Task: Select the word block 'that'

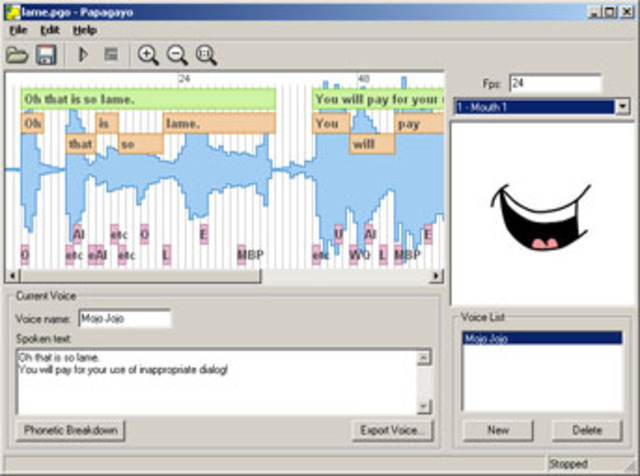Action: click(80, 144)
